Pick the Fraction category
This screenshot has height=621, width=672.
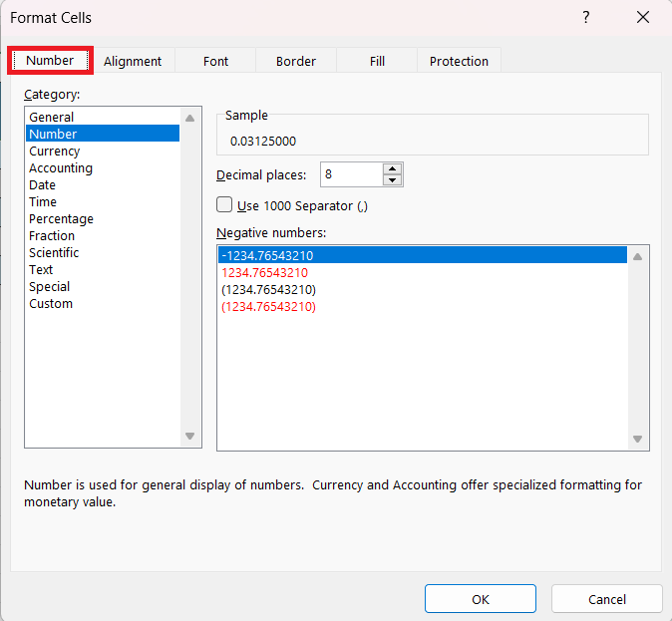[103, 235]
